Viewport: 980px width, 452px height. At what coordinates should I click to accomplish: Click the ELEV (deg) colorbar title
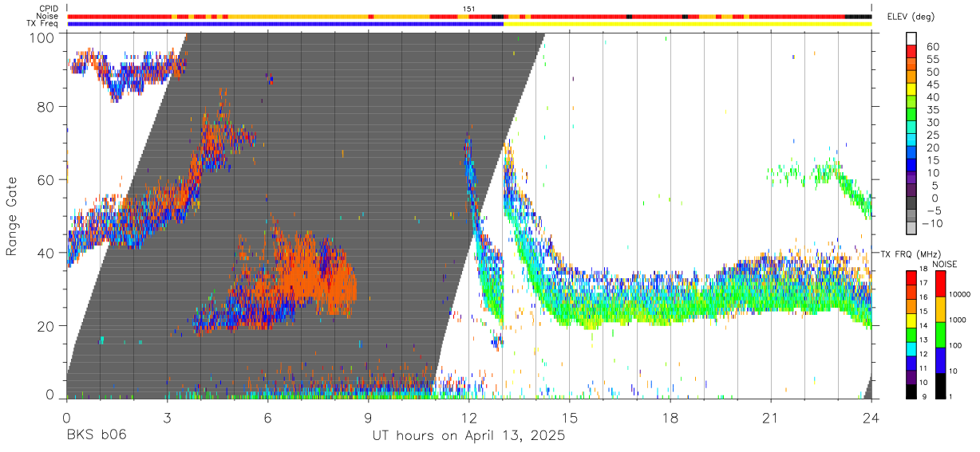pyautogui.click(x=910, y=18)
